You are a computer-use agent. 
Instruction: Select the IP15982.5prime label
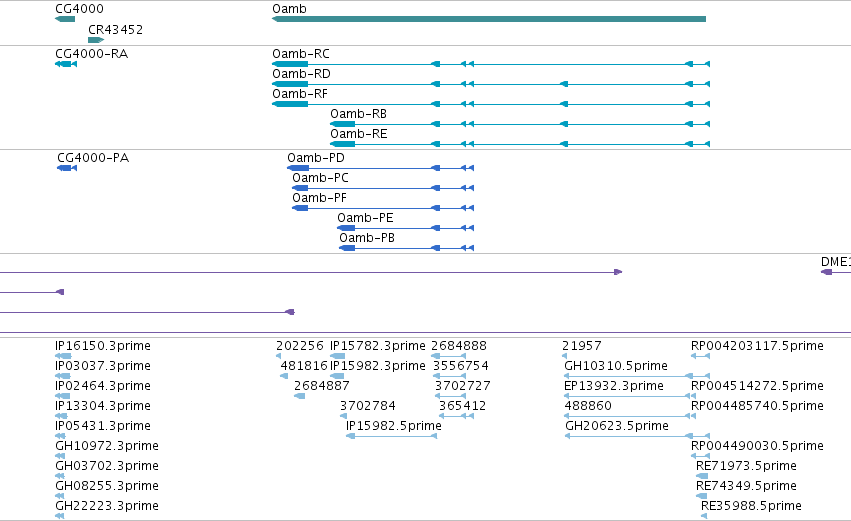tap(394, 426)
